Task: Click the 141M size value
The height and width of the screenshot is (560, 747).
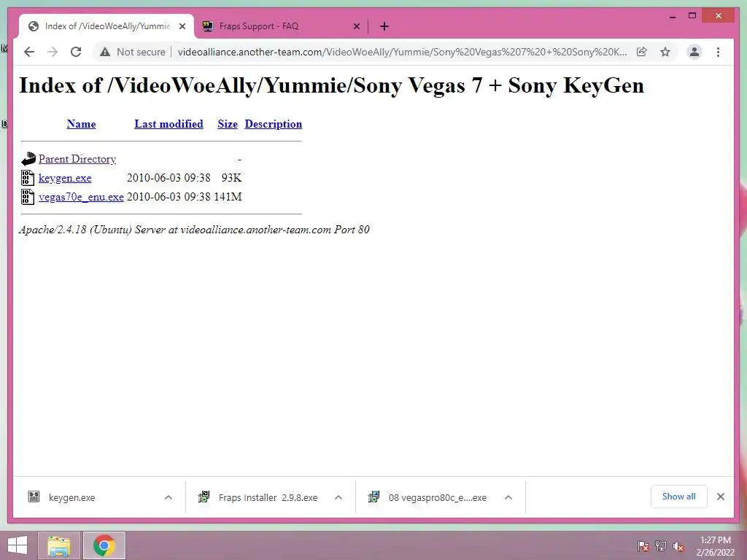Action: (x=228, y=197)
